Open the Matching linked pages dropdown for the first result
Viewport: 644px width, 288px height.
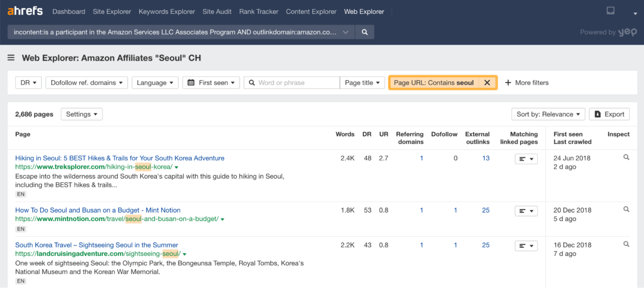[526, 158]
